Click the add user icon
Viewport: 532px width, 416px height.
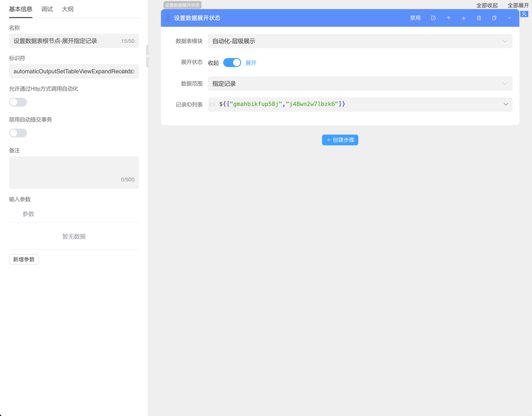pyautogui.click(x=524, y=14)
